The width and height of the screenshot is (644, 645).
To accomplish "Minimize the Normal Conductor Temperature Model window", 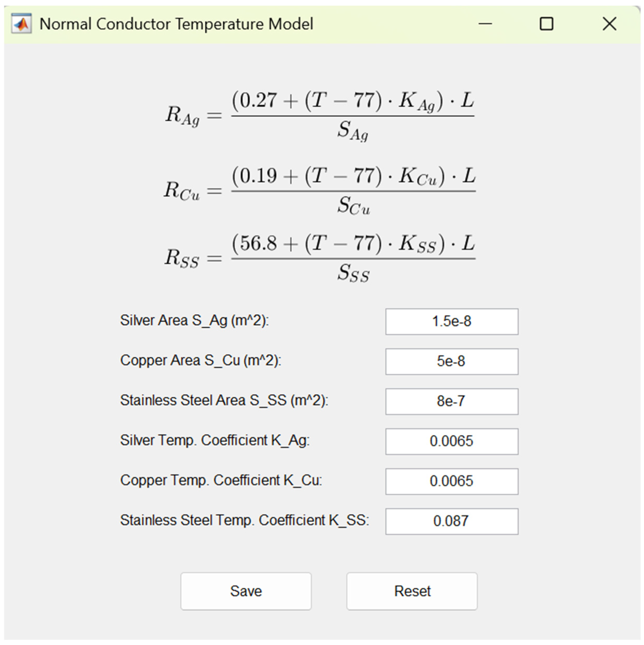I will coord(485,24).
